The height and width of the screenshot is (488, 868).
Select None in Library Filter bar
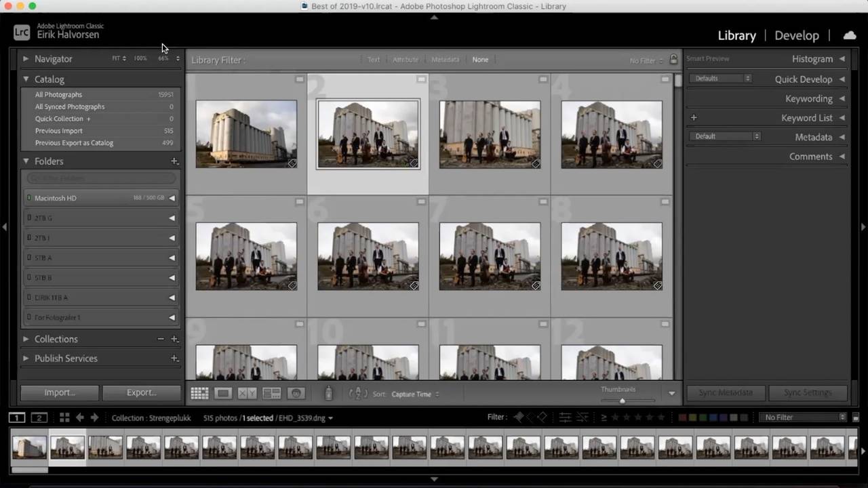[x=480, y=60]
